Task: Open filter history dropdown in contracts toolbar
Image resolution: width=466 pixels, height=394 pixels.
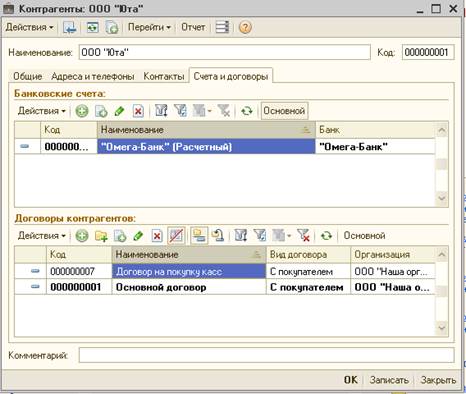Action: point(282,236)
